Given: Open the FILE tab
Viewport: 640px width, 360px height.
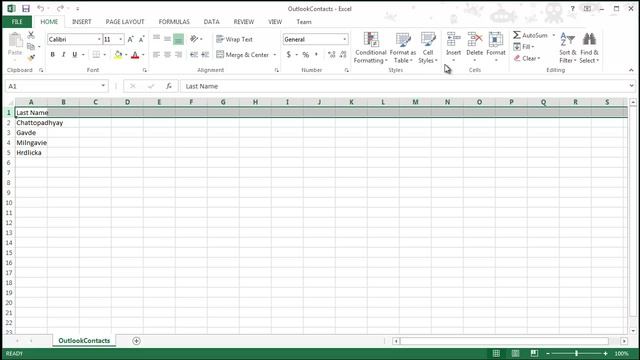Looking at the screenshot, I should (x=17, y=22).
